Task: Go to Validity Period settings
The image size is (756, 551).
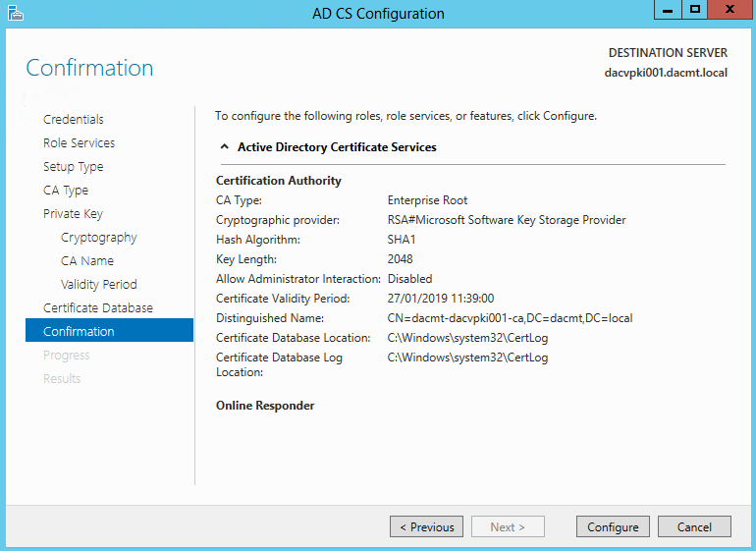Action: (99, 284)
